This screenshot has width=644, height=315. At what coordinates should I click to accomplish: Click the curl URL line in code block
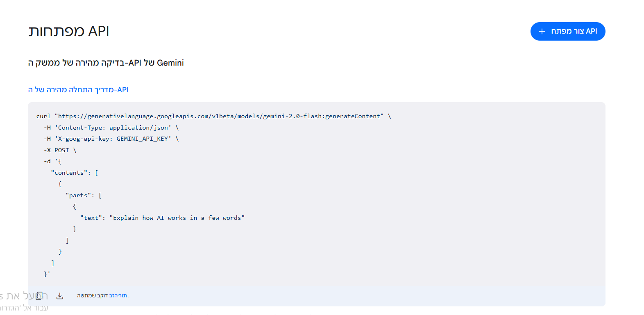point(214,116)
